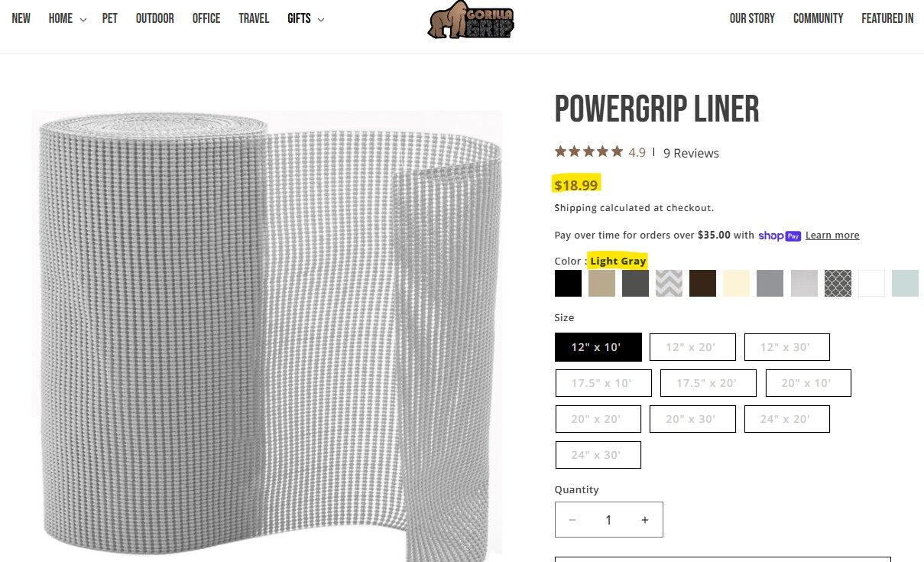
Task: Expand the Gifts menu dropdown
Action: 306,18
